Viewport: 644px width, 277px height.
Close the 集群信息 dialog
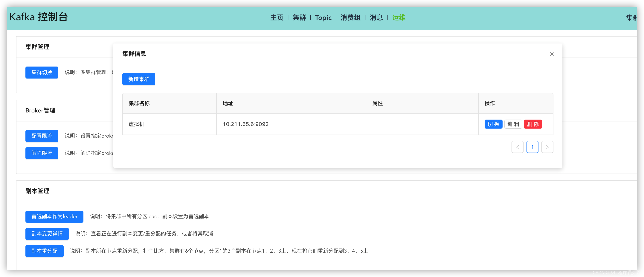pyautogui.click(x=552, y=54)
